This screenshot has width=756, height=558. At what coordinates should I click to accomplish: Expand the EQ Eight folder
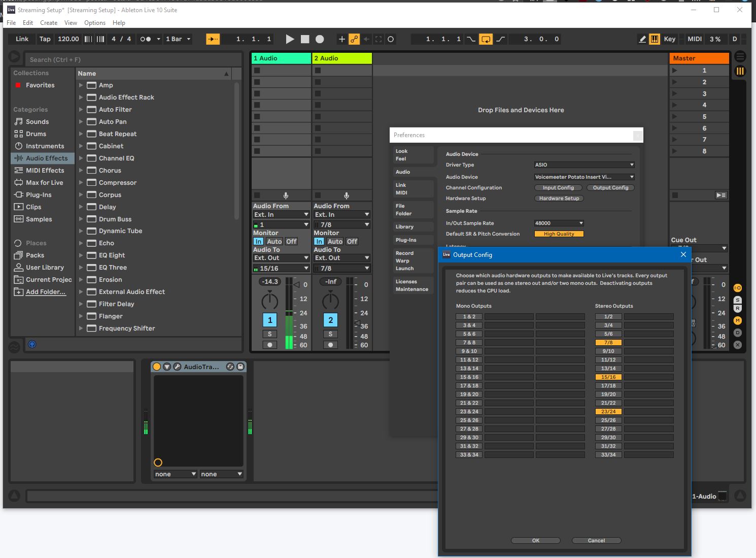[81, 255]
